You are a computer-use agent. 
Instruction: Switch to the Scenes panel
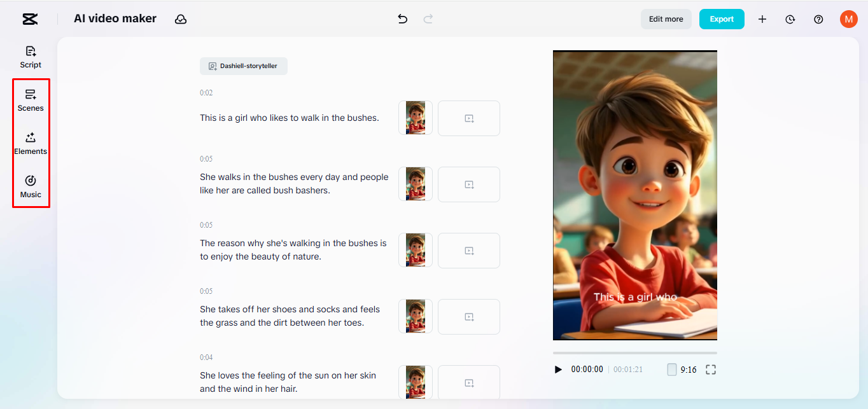(30, 100)
